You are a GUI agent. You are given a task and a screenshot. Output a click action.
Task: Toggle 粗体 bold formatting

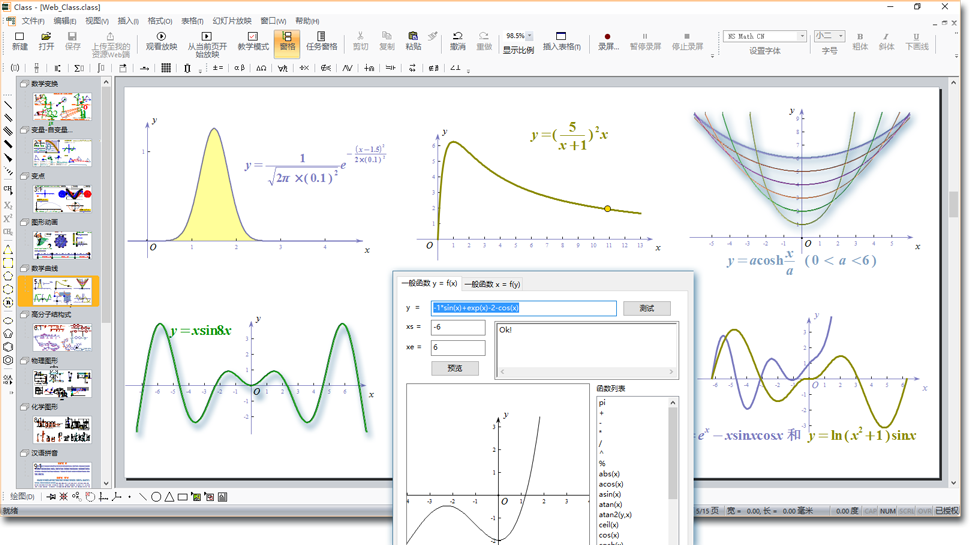pyautogui.click(x=860, y=40)
